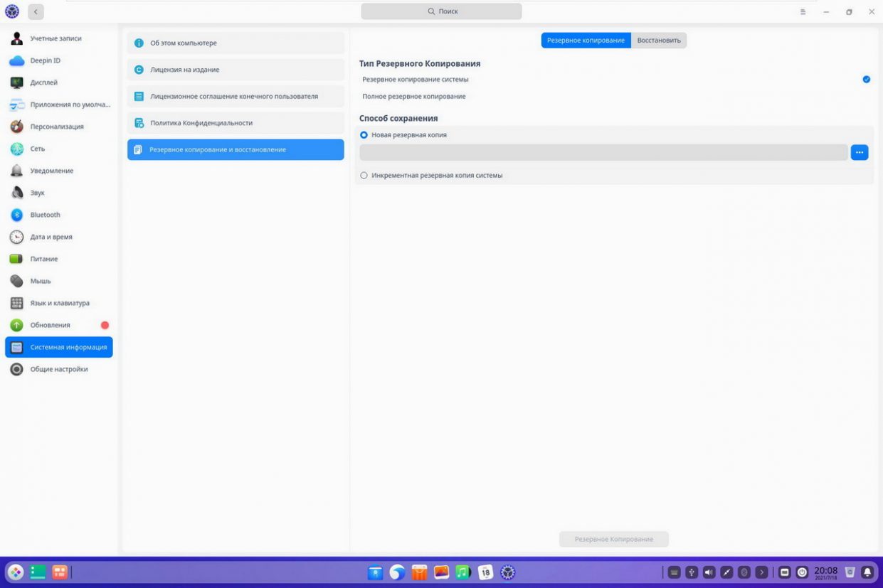Viewport: 883px width, 588px height.
Task: Click the Поиск search box
Action: click(441, 11)
